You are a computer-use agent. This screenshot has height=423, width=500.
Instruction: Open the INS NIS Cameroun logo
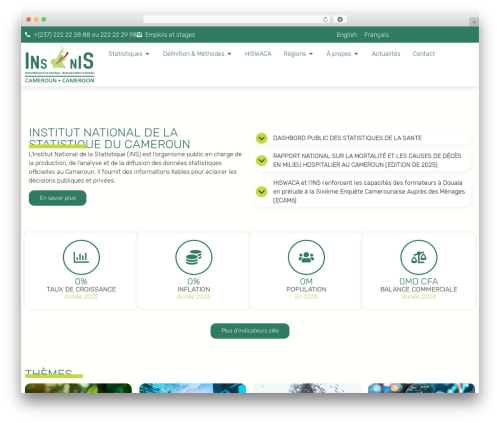click(x=60, y=65)
